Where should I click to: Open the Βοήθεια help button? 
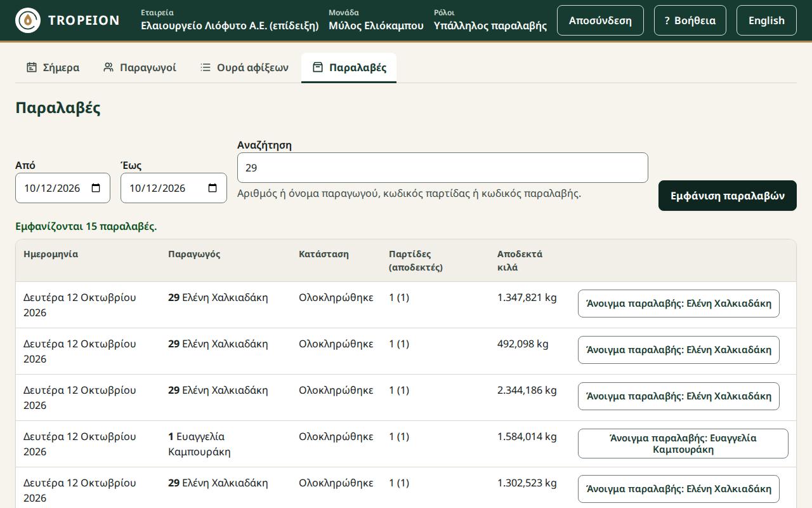coord(690,20)
